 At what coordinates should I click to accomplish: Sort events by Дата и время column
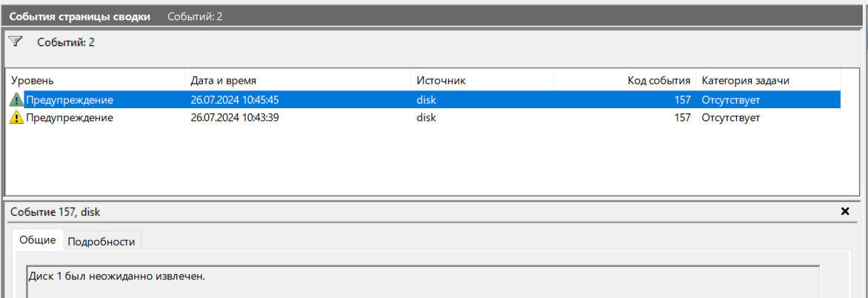224,80
